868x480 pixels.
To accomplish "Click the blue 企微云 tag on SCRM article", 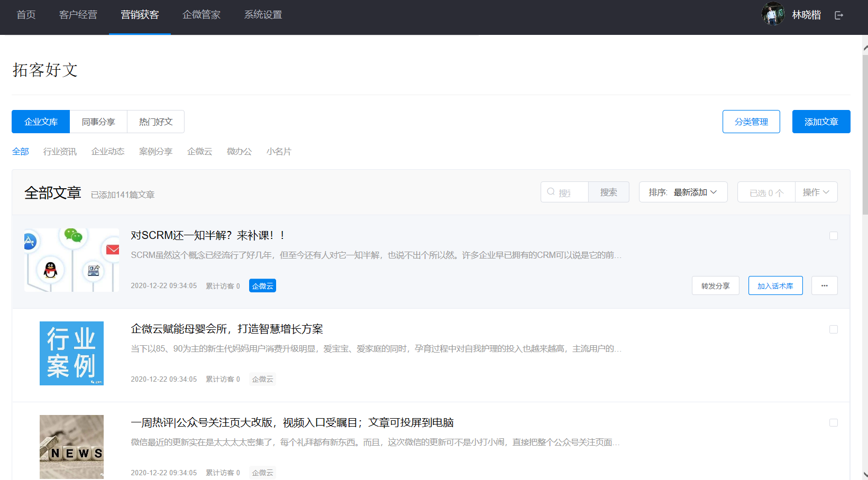I will coord(262,286).
